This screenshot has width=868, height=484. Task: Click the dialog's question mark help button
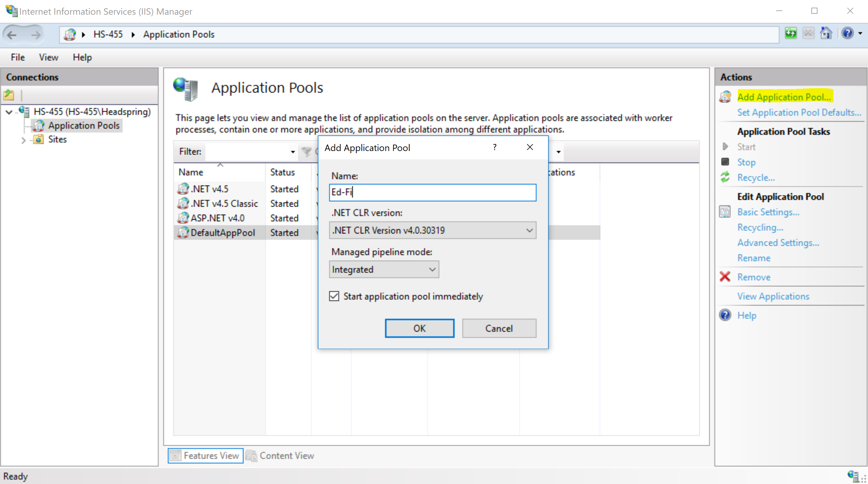click(x=494, y=147)
